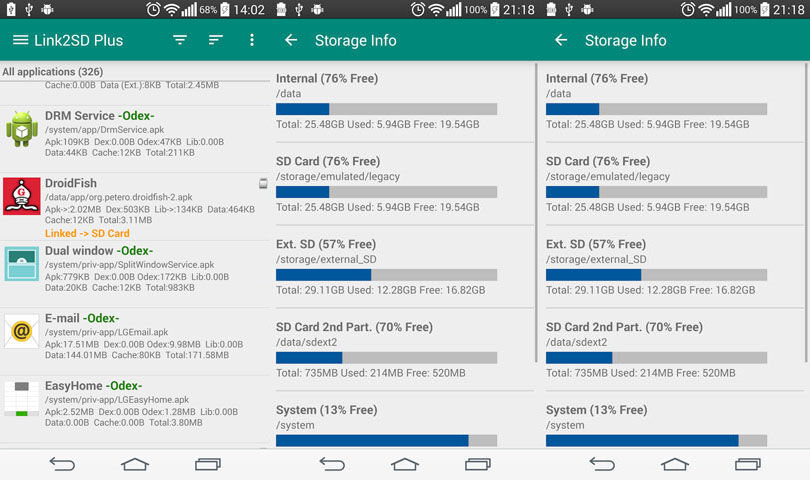Viewport: 810px width, 480px height.
Task: Tap the SD card indicator beside DroidFish
Action: point(263,183)
